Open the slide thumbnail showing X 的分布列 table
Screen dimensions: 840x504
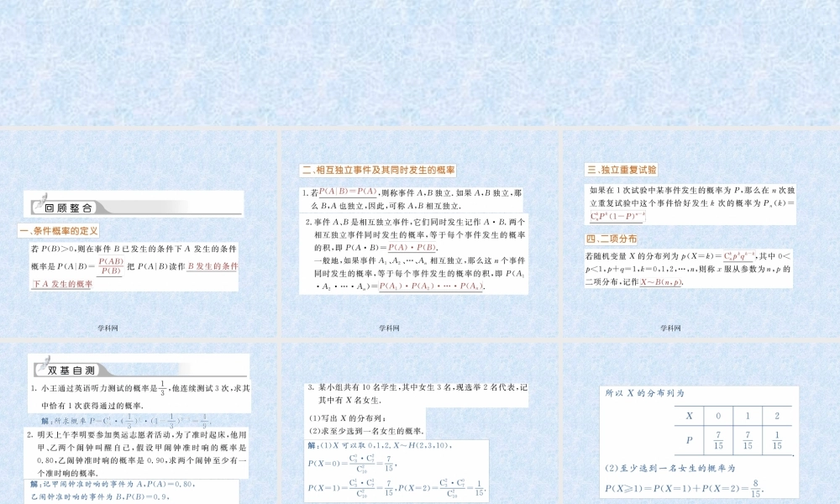click(x=701, y=423)
